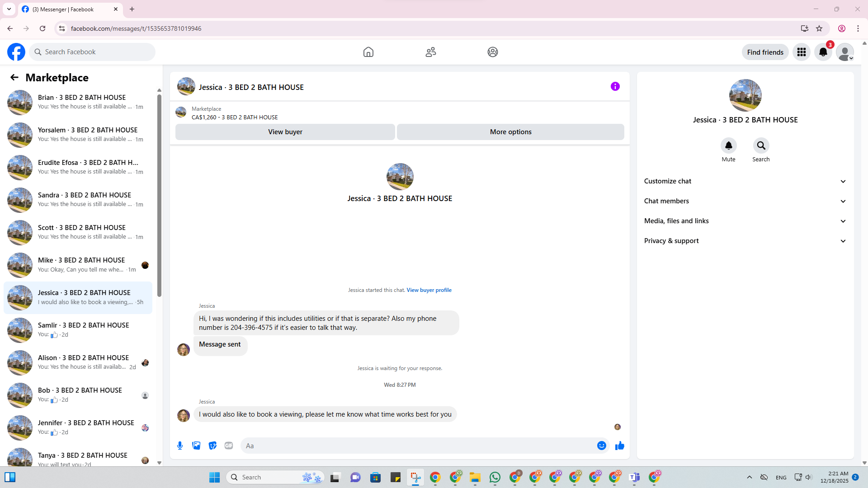Go to the Facebook Home tab
This screenshot has width=868, height=488.
click(x=368, y=52)
